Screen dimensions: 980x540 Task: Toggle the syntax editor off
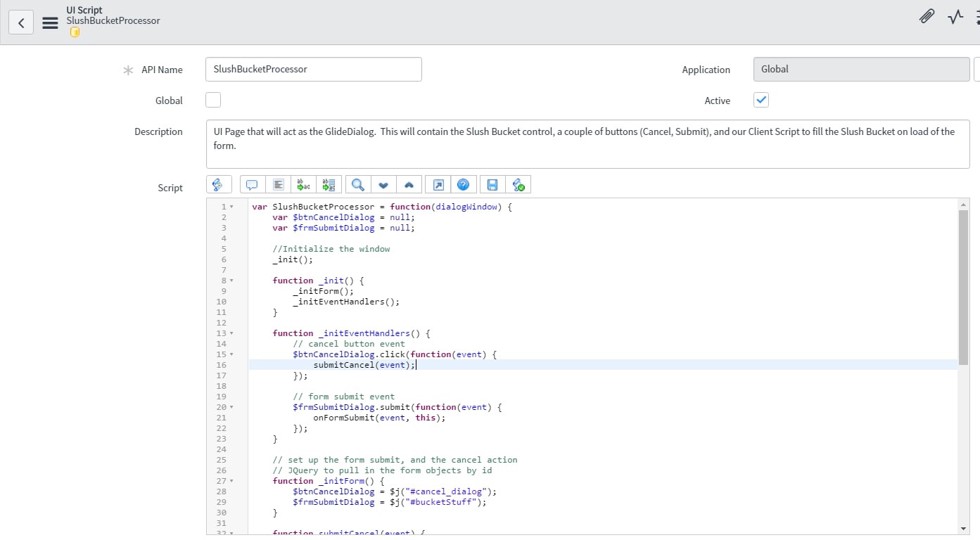[x=219, y=184]
